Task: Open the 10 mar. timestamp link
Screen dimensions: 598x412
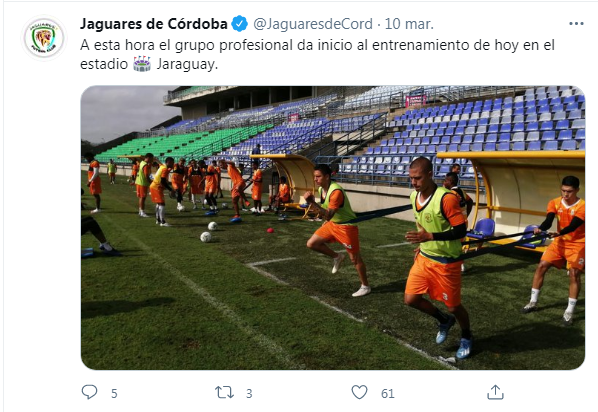Action: 409,24
